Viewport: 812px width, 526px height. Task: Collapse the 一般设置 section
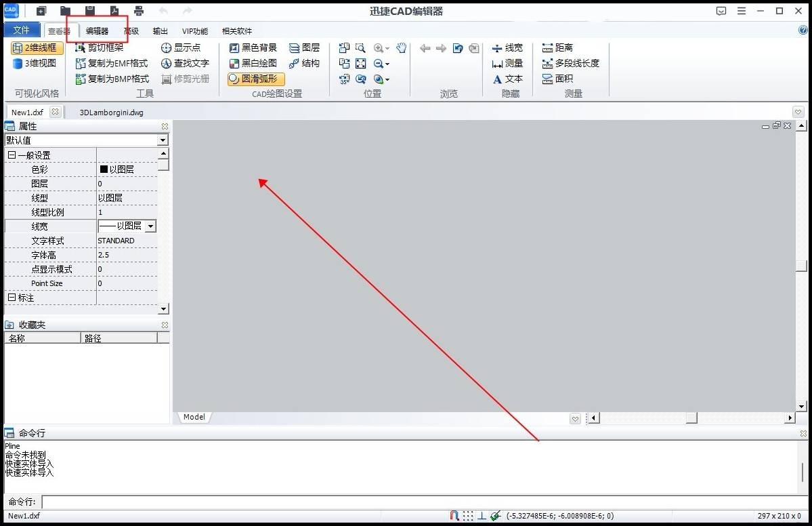pos(12,155)
